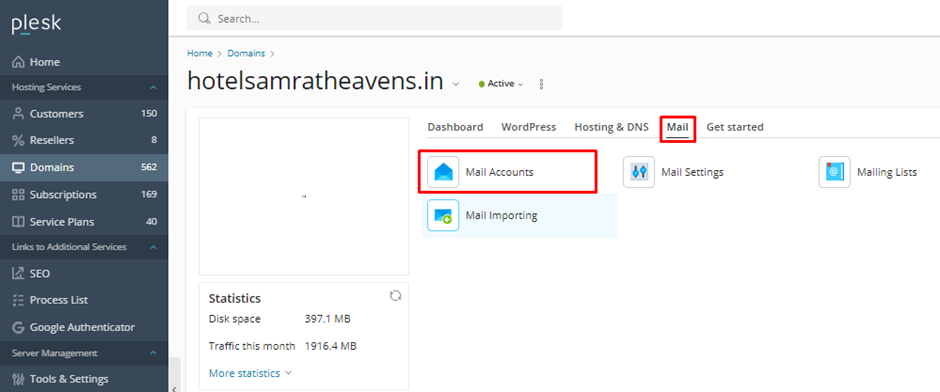Click the Process List icon
The image size is (940, 392).
(19, 300)
